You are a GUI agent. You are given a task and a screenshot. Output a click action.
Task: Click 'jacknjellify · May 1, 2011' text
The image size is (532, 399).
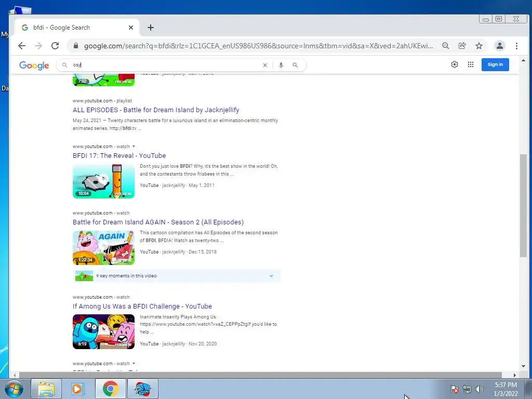click(188, 185)
